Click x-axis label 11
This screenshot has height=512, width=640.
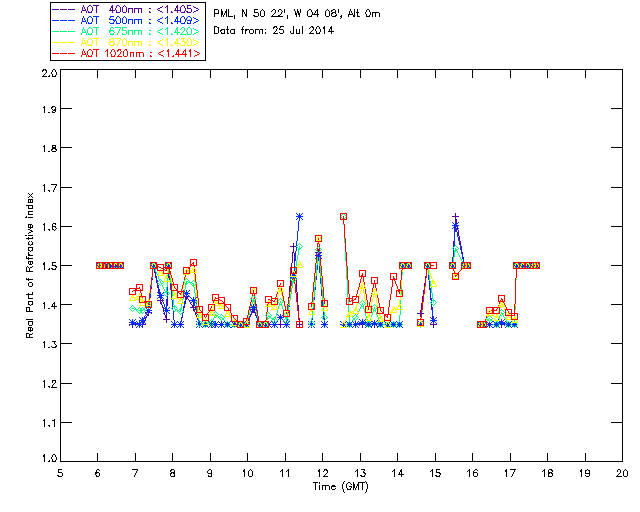(285, 473)
